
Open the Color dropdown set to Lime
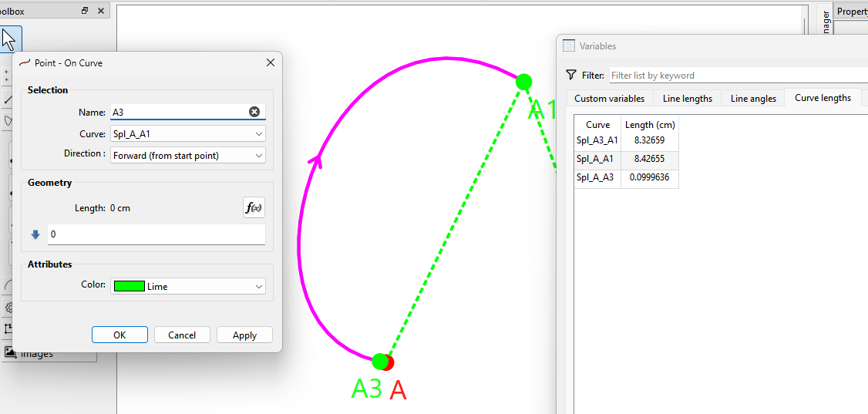point(188,286)
